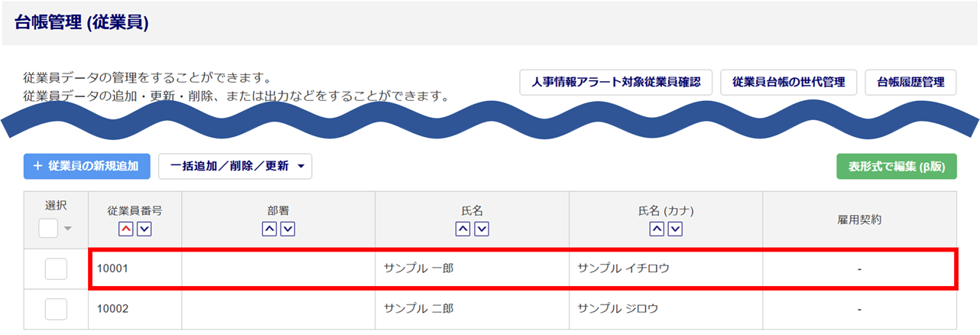The image size is (980, 335).
Task: Sort 従業員番号 column descending with down arrow
Action: 144,229
